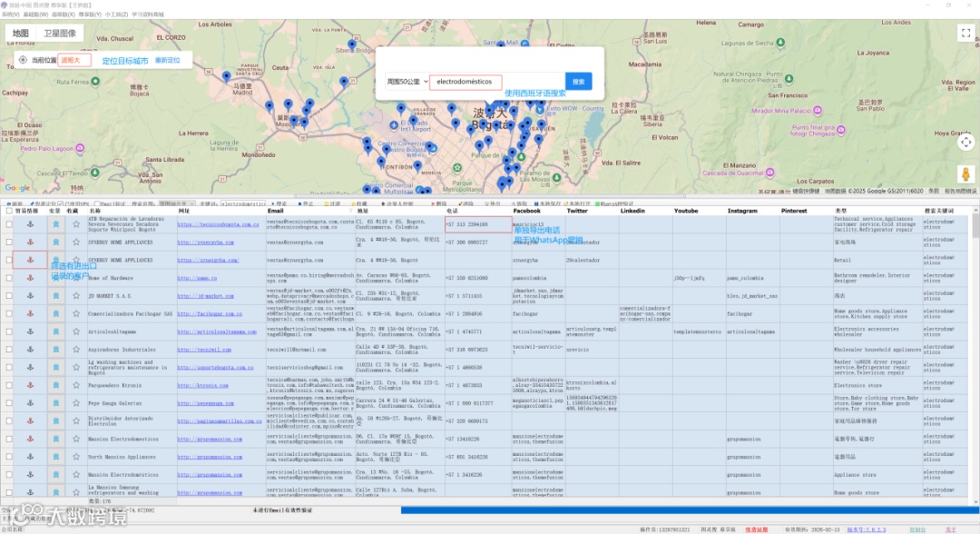Click the blue 搜索 button on the map

click(x=579, y=82)
